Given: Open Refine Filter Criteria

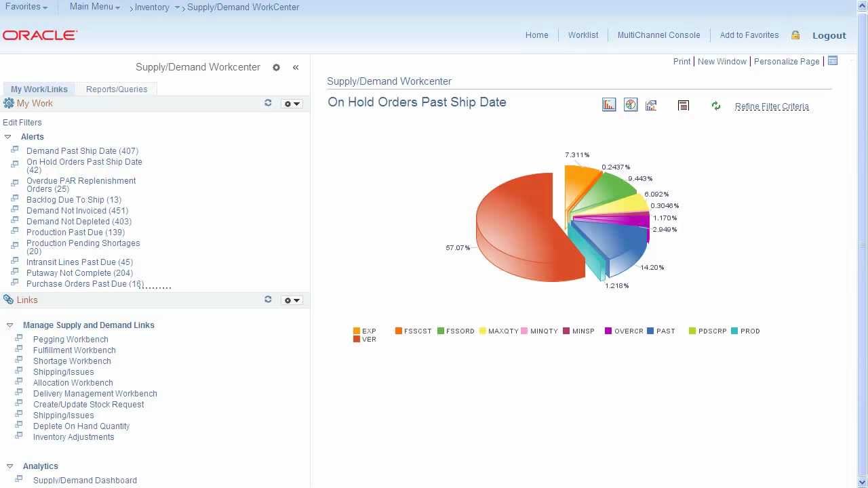Looking at the screenshot, I should point(772,106).
